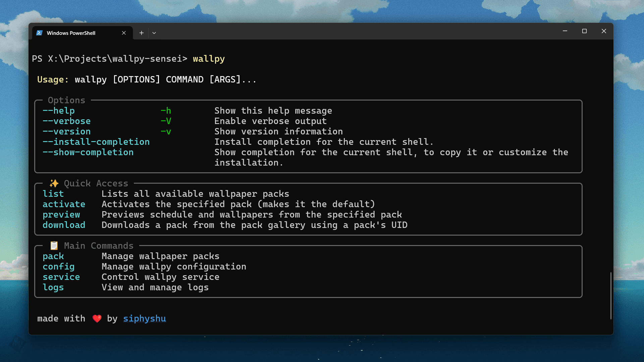Click the --install-completion option text

96,142
